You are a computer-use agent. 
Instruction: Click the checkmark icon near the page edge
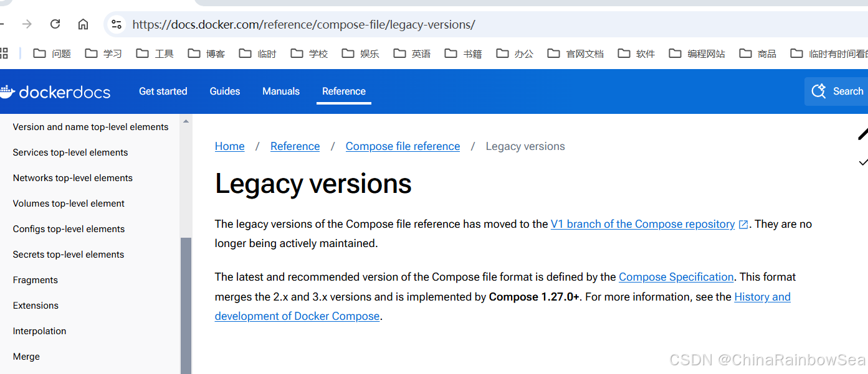[x=864, y=162]
